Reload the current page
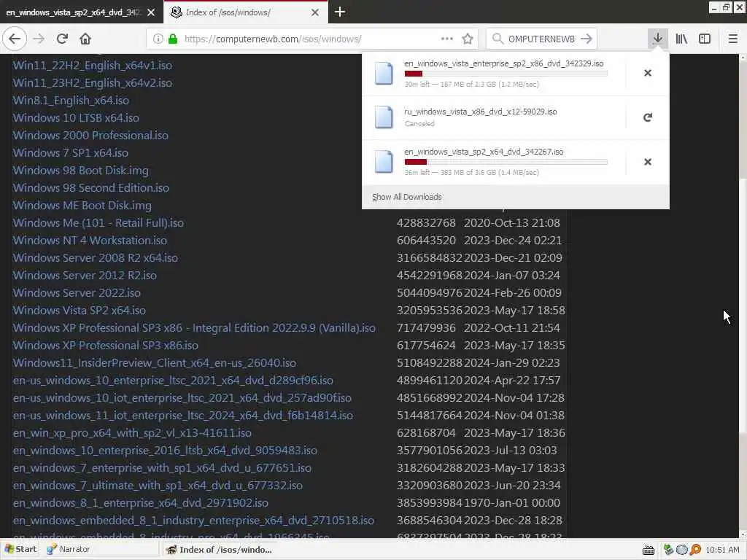The width and height of the screenshot is (747, 560). (x=62, y=39)
